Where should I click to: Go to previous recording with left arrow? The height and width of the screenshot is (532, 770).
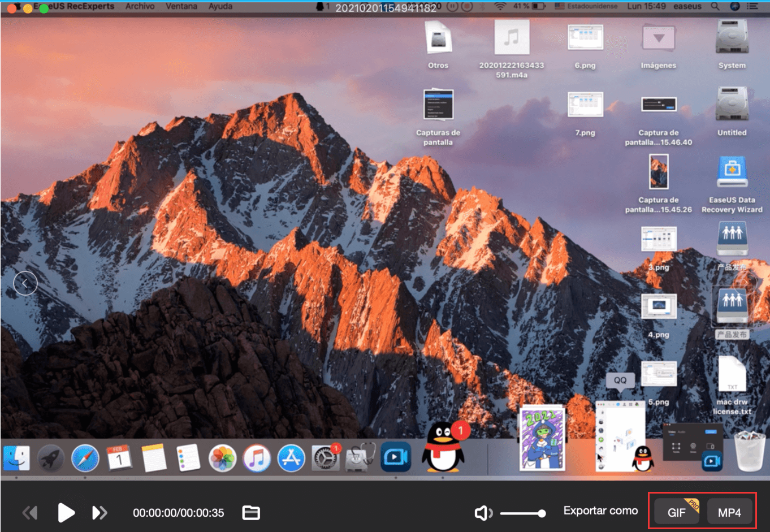click(25, 283)
